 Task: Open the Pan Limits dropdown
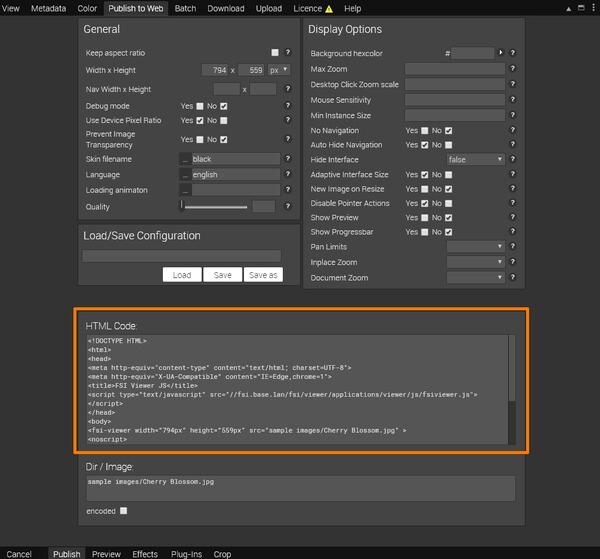coord(476,247)
